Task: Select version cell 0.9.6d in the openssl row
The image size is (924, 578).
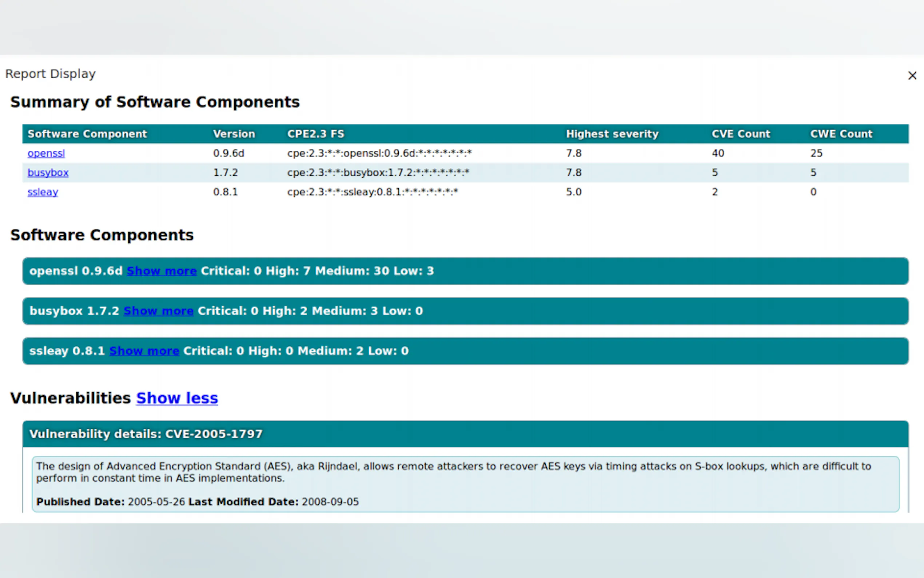Action: [x=229, y=153]
